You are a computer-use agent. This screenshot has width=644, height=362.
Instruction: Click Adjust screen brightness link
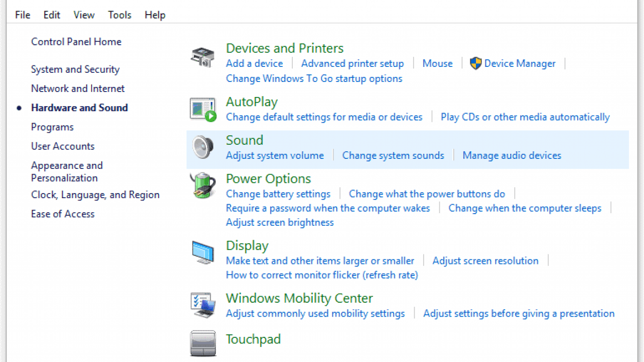click(280, 222)
